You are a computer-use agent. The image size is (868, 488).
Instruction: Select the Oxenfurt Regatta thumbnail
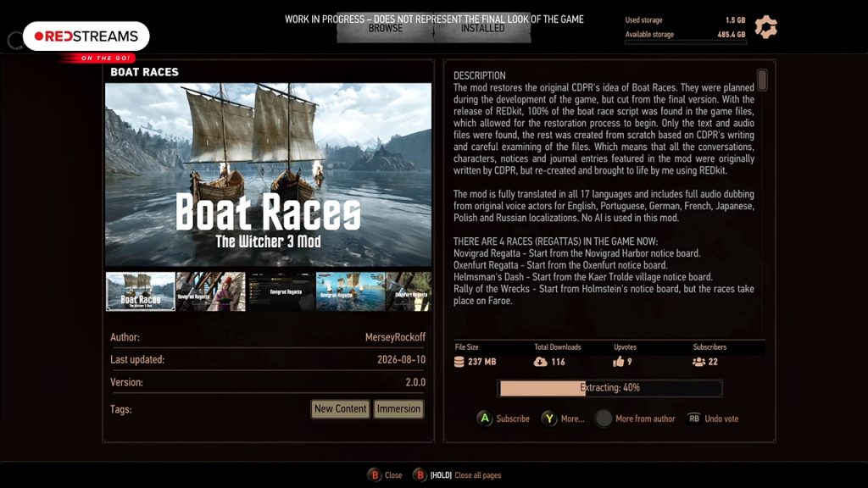(x=409, y=291)
